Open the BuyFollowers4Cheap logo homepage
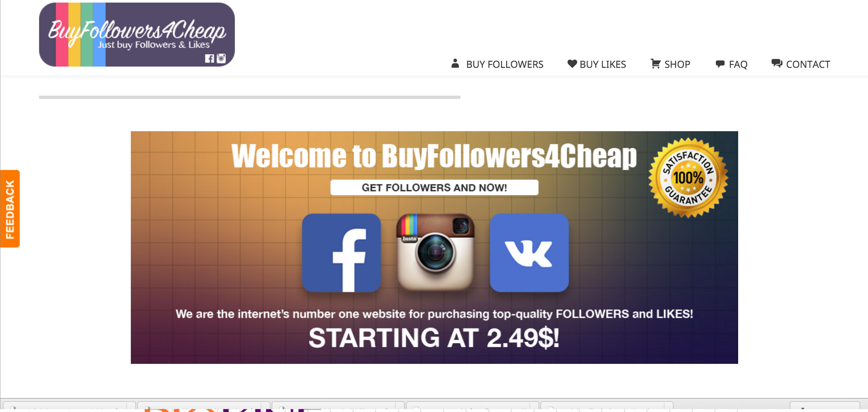The image size is (868, 412). tap(137, 34)
